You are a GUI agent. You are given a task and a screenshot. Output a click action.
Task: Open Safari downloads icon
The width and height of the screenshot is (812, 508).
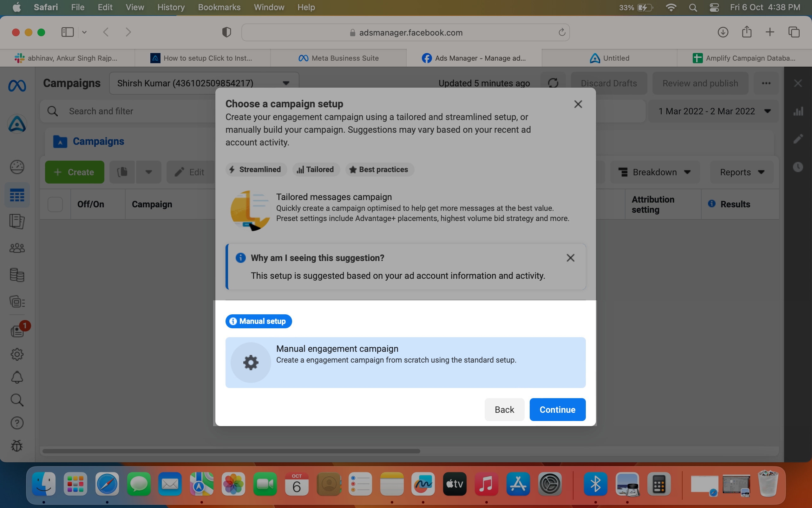(x=723, y=32)
